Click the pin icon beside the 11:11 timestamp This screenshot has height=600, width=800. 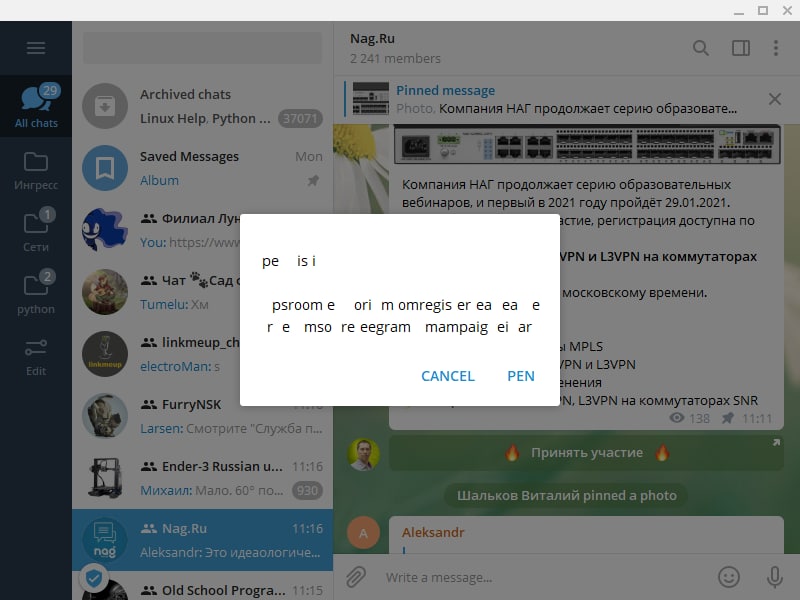coord(728,418)
